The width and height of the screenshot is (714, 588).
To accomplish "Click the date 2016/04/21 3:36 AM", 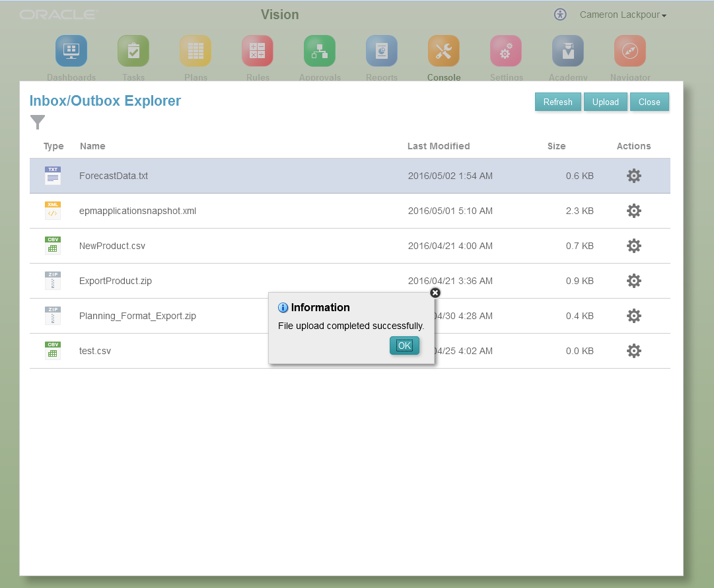I will [x=450, y=281].
